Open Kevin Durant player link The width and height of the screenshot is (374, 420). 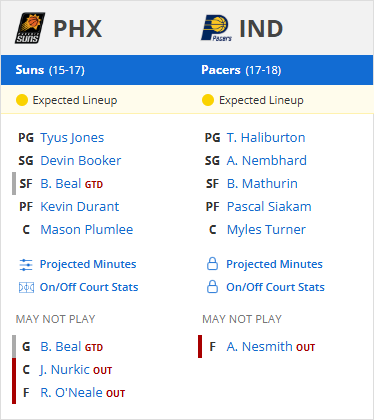point(80,207)
